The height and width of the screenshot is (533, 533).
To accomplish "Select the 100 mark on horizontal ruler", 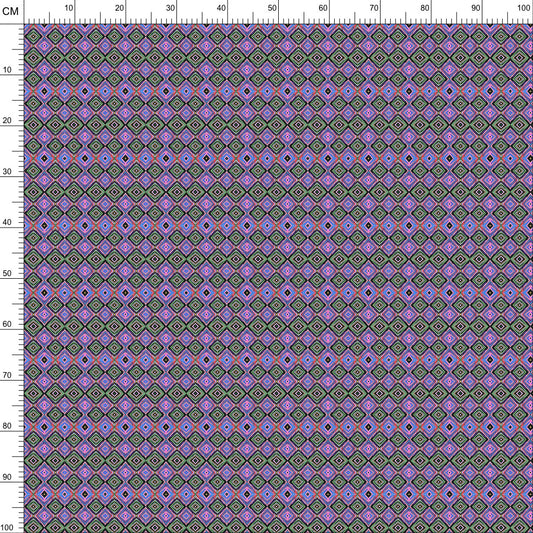I will (524, 8).
